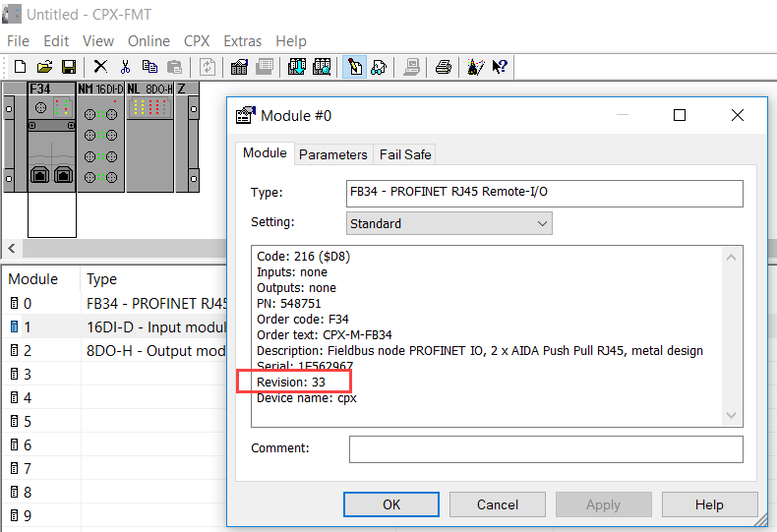The width and height of the screenshot is (777, 532).
Task: Click the paste clipboard icon
Action: click(x=174, y=67)
